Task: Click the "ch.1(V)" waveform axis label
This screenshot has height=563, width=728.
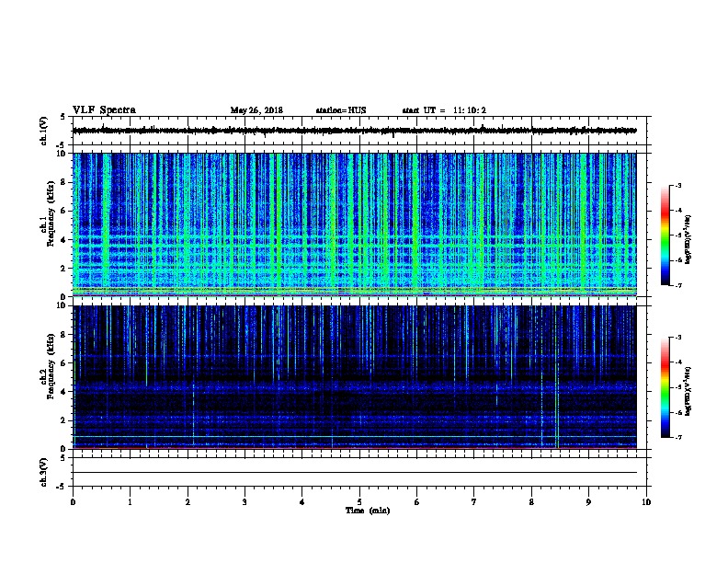Action: [44, 131]
